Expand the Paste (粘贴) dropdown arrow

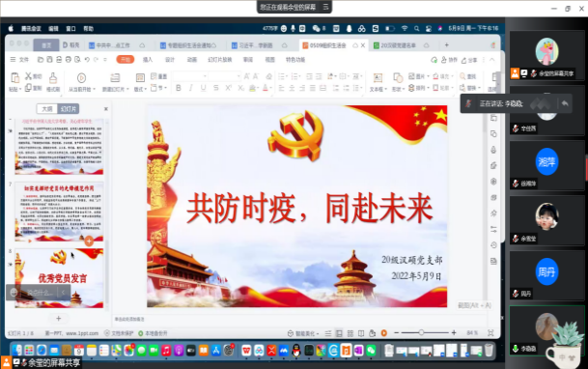[20, 90]
